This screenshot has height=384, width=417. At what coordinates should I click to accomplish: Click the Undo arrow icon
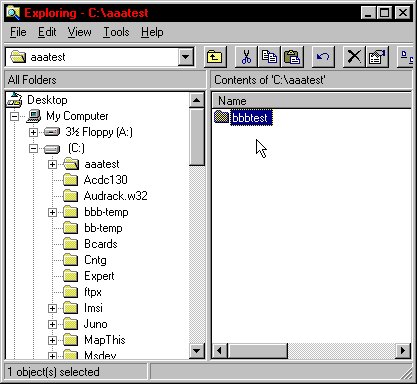(323, 57)
